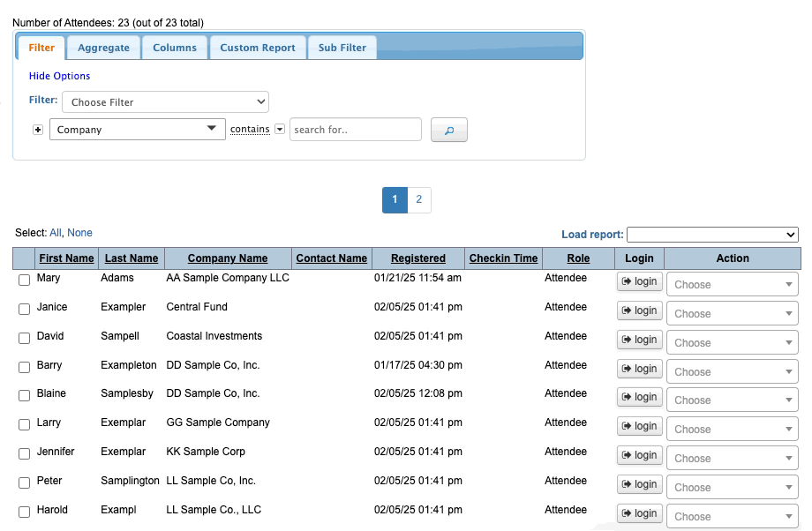Screen dimensions: 812x531
Task: Click the login button for Barry Exampleton
Action: (x=640, y=368)
